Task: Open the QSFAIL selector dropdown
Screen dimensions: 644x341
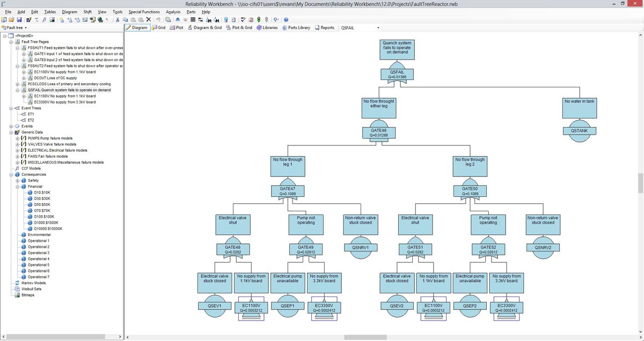Action: click(378, 27)
